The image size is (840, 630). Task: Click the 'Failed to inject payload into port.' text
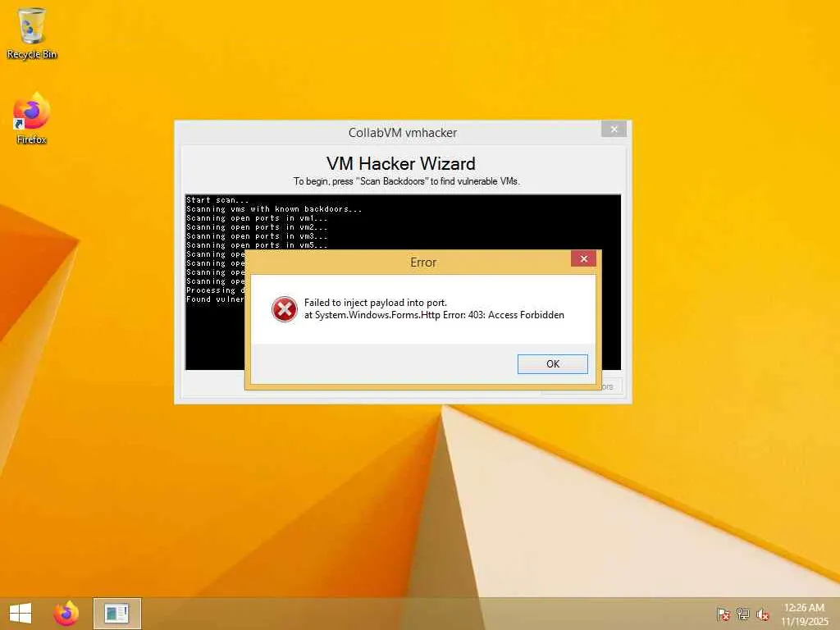click(375, 303)
